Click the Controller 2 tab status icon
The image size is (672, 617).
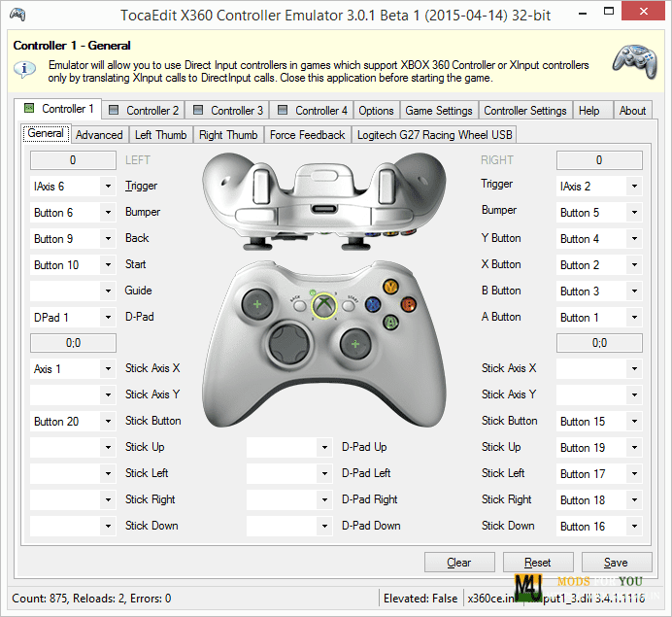pyautogui.click(x=114, y=110)
